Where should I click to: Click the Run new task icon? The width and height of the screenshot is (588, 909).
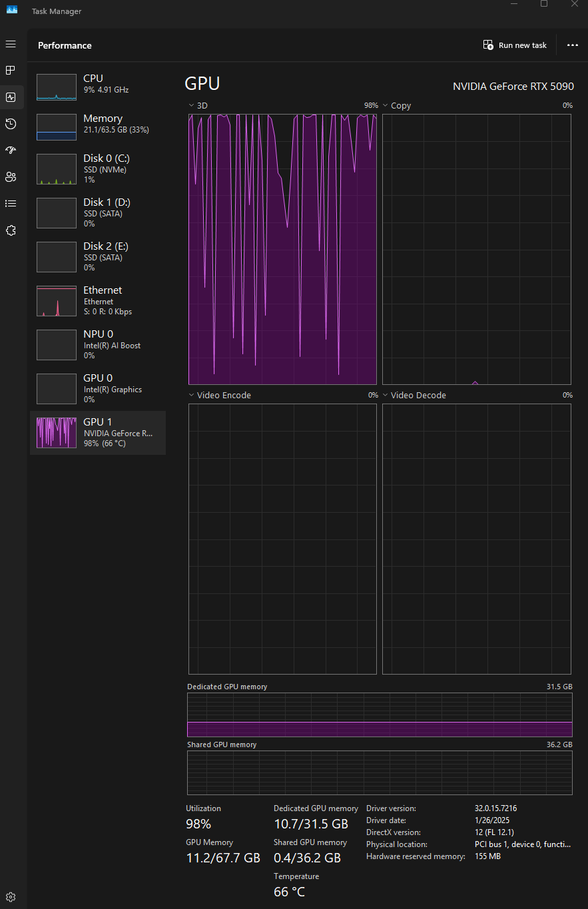tap(488, 45)
